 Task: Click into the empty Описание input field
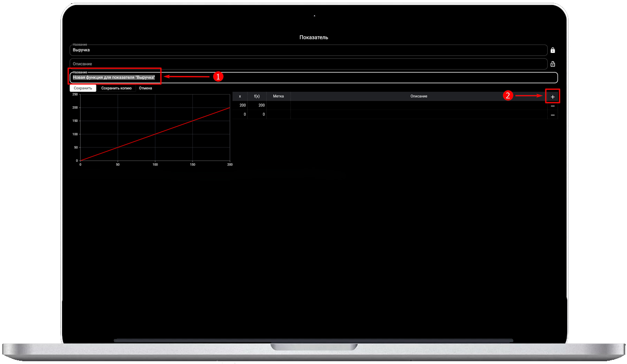tap(308, 64)
